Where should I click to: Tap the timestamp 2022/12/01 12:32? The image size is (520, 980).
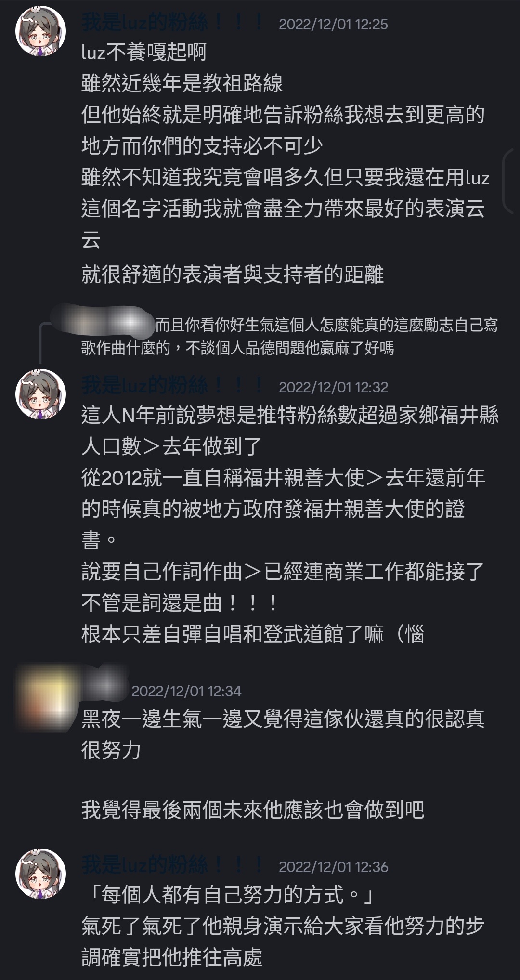[333, 387]
